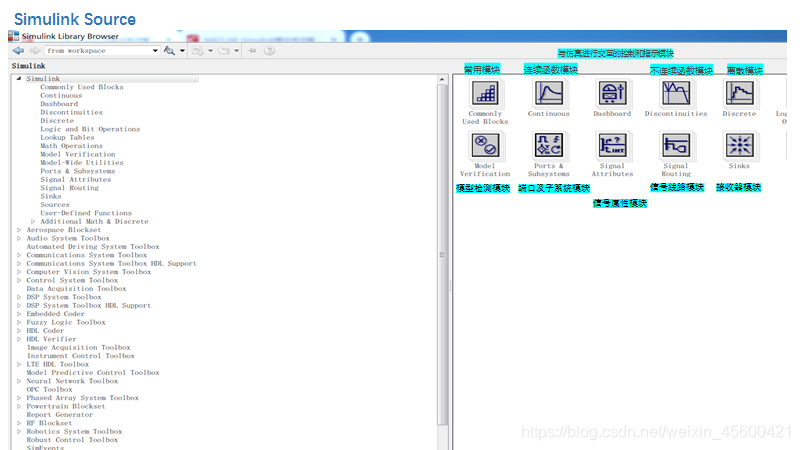Select Powertrain Blockset in the tree
Image resolution: width=800 pixels, height=450 pixels.
tap(66, 407)
